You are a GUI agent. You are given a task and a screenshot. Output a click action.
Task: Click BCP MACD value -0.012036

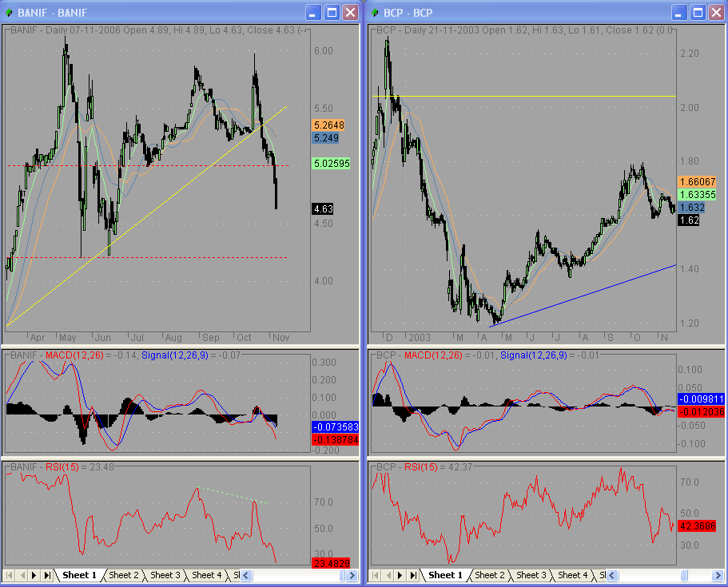[x=701, y=411]
